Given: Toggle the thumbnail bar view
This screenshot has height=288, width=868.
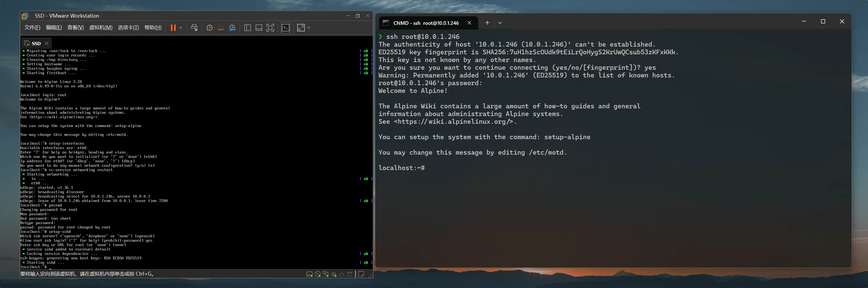Looking at the screenshot, I should click(x=259, y=28).
